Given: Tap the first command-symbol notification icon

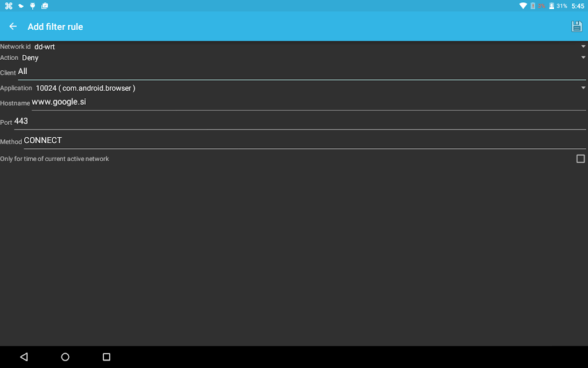Looking at the screenshot, I should click(x=9, y=6).
